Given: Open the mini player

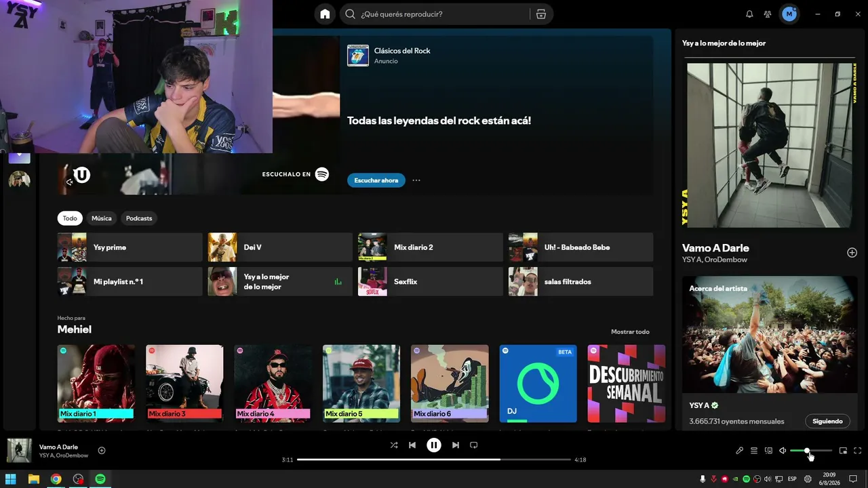Looking at the screenshot, I should pyautogui.click(x=843, y=451).
